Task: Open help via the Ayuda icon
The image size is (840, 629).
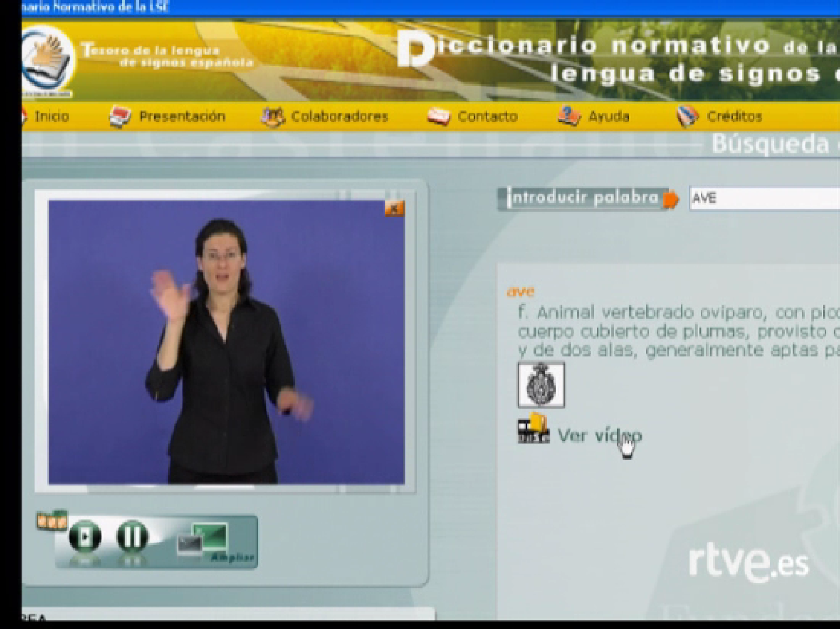Action: [569, 116]
